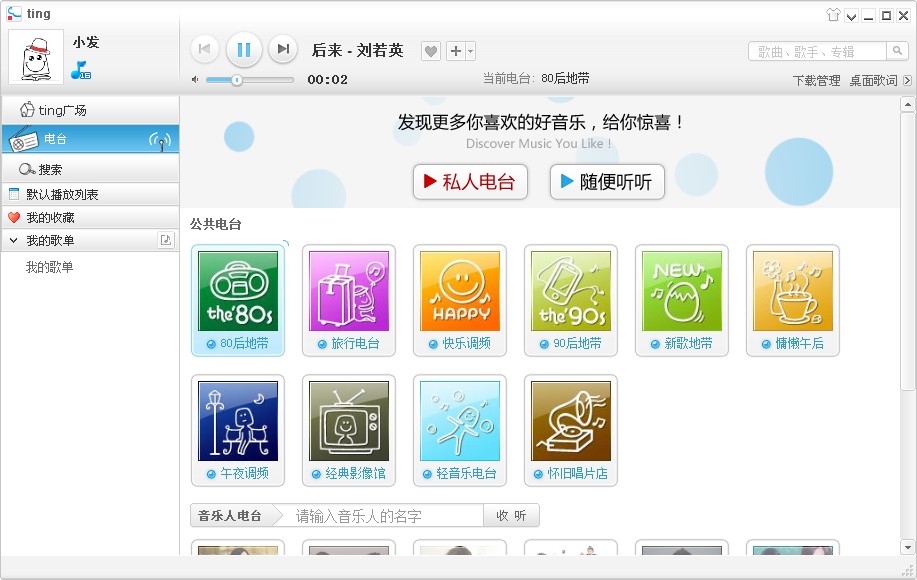Mute the volume speaker icon
917x580 pixels.
[x=195, y=80]
